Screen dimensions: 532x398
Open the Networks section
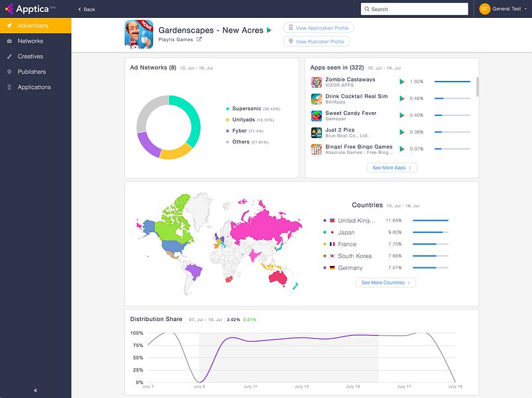tap(36, 41)
